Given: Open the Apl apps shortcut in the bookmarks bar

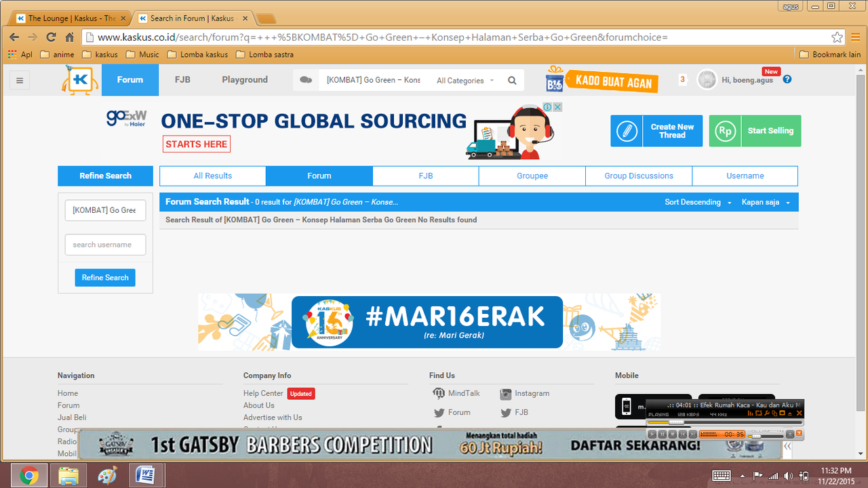Looking at the screenshot, I should tap(20, 54).
